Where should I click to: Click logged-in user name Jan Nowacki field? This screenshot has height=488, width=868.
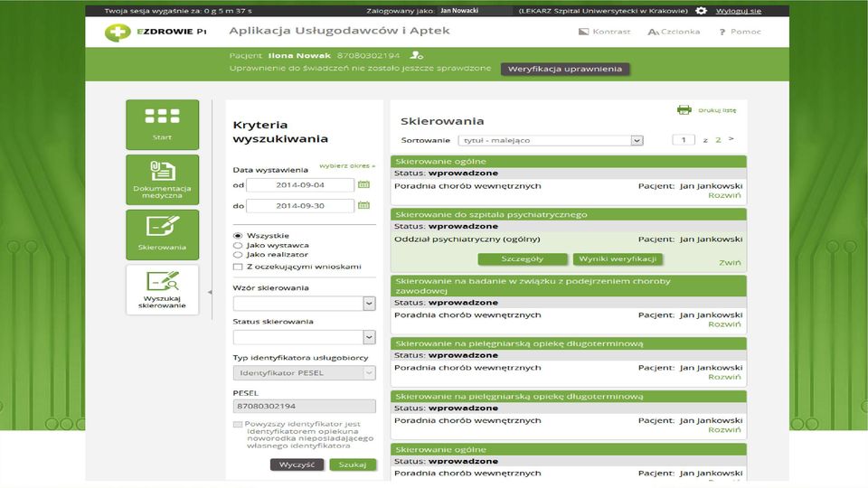click(475, 11)
